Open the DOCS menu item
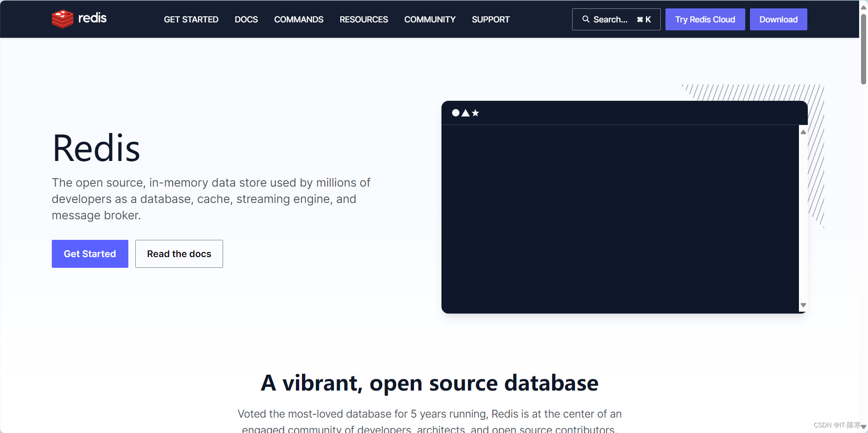The image size is (868, 433). [x=246, y=20]
